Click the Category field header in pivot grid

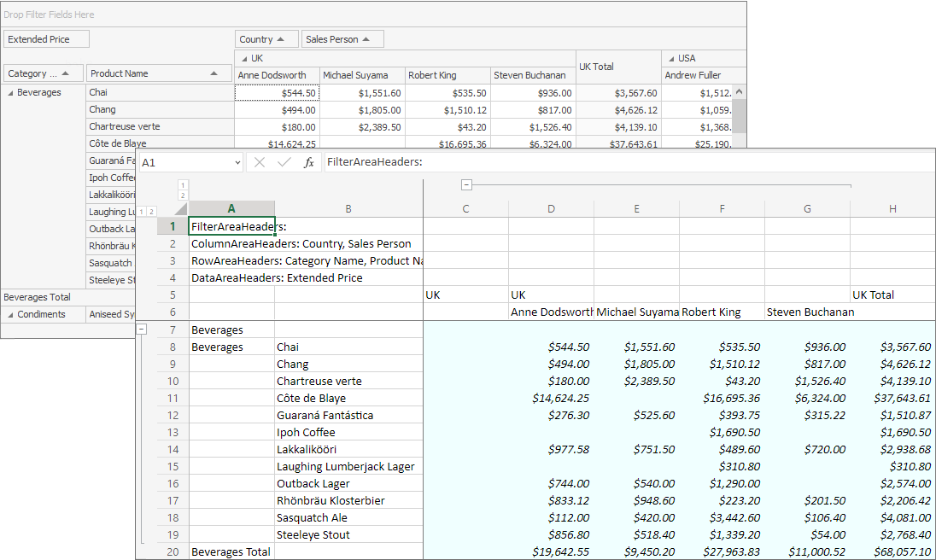coord(43,73)
